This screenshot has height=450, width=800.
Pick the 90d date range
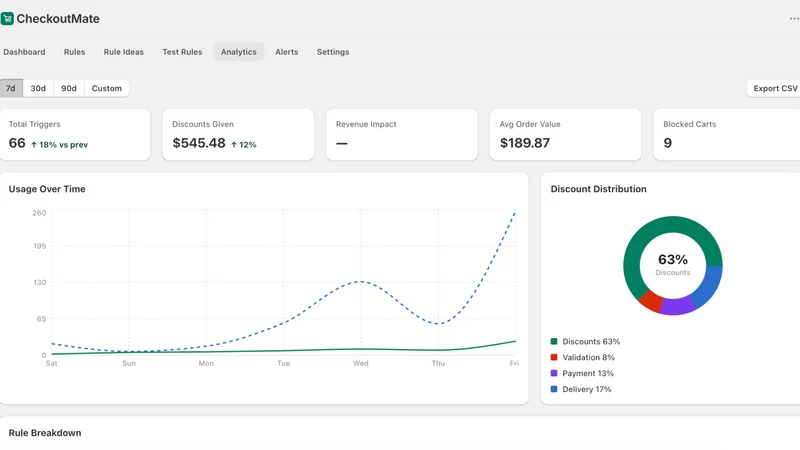pyautogui.click(x=69, y=88)
